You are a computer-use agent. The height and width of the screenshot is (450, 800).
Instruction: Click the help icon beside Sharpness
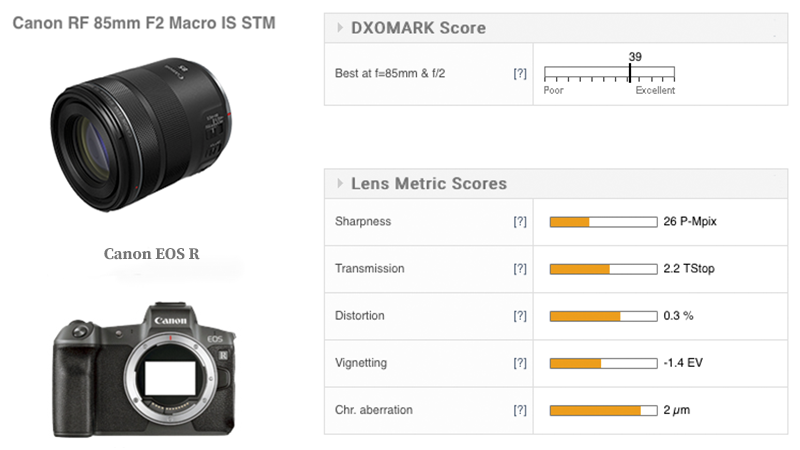pyautogui.click(x=520, y=222)
